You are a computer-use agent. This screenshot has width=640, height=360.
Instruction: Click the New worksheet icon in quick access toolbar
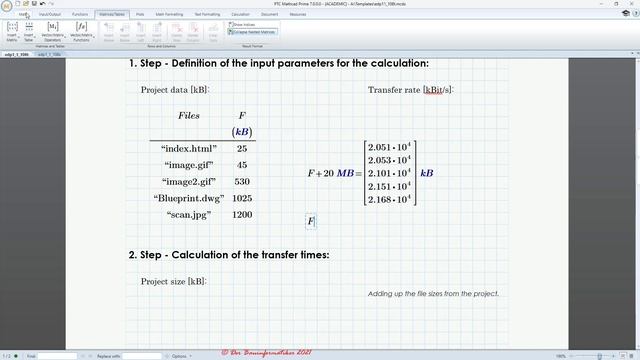pyautogui.click(x=18, y=3)
